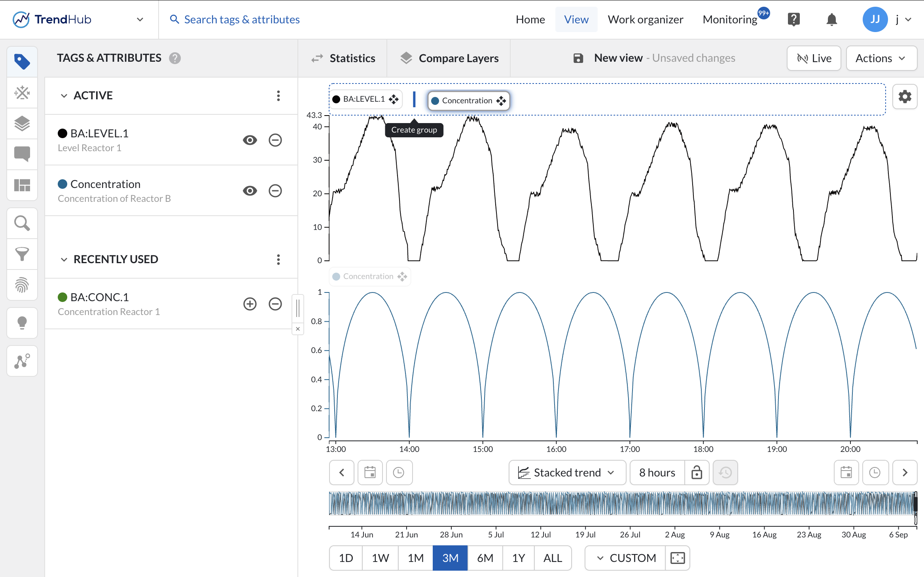924x577 pixels.
Task: Click the save icon beside New view
Action: (578, 58)
